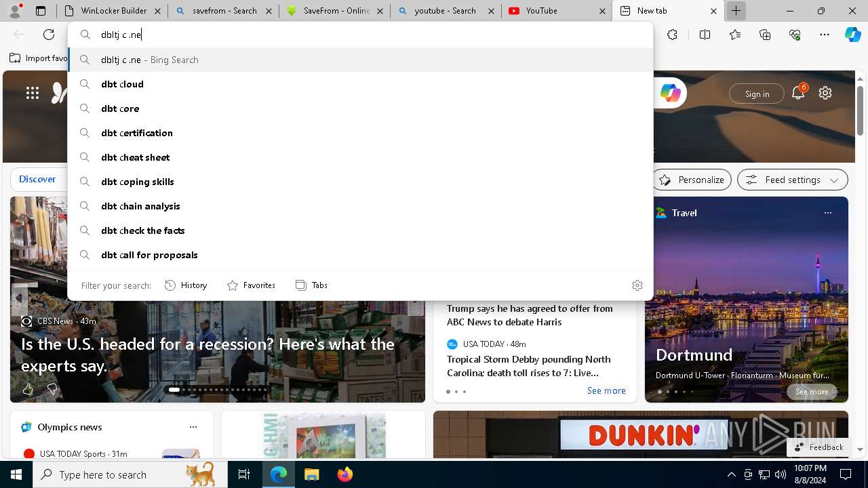
Task: Open See more on Dortmund travel card
Action: [812, 392]
